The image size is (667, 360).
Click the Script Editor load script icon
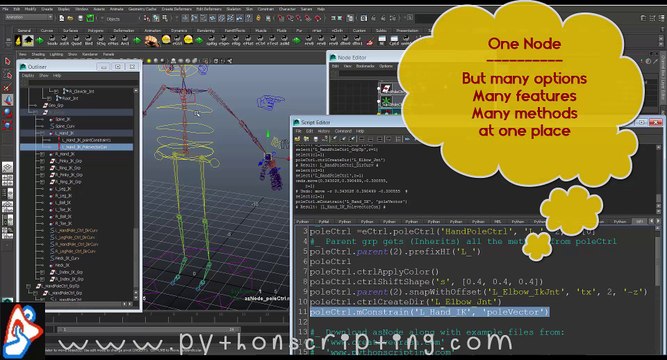[297, 139]
